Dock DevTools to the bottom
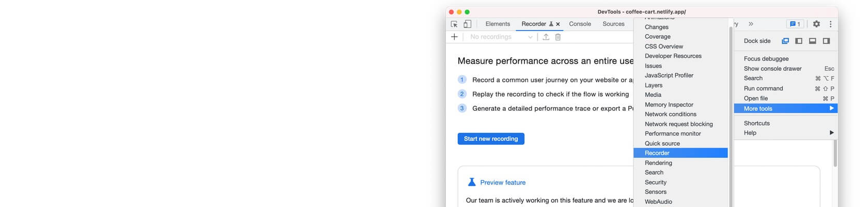868x207 pixels. 813,41
